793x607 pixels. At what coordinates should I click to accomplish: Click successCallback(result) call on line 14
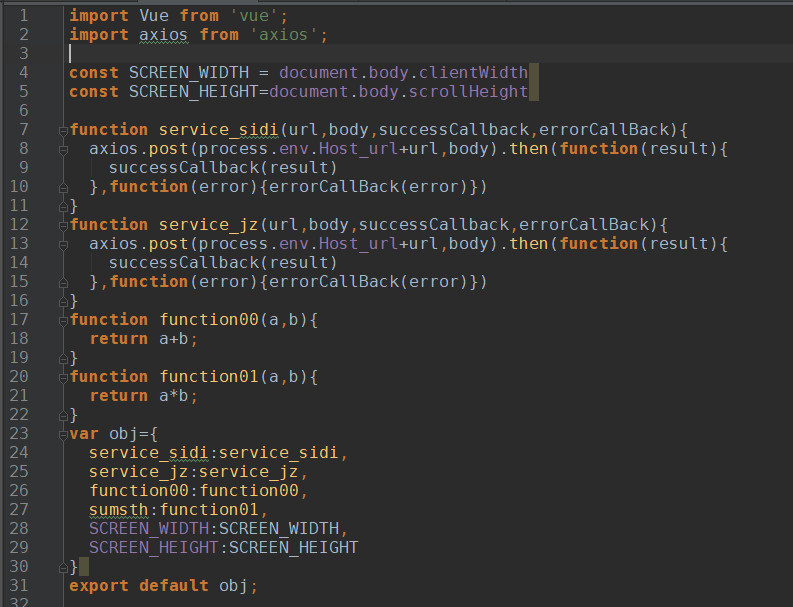pyautogui.click(x=223, y=263)
